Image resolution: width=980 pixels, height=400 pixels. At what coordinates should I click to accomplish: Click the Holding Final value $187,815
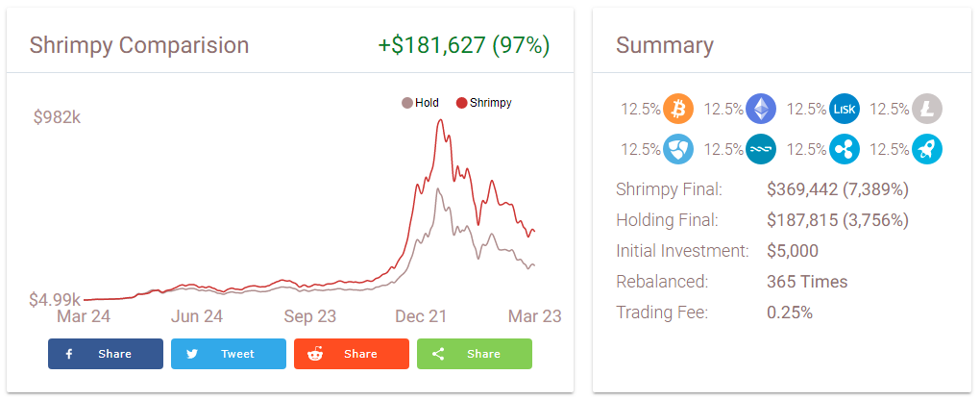pos(838,220)
